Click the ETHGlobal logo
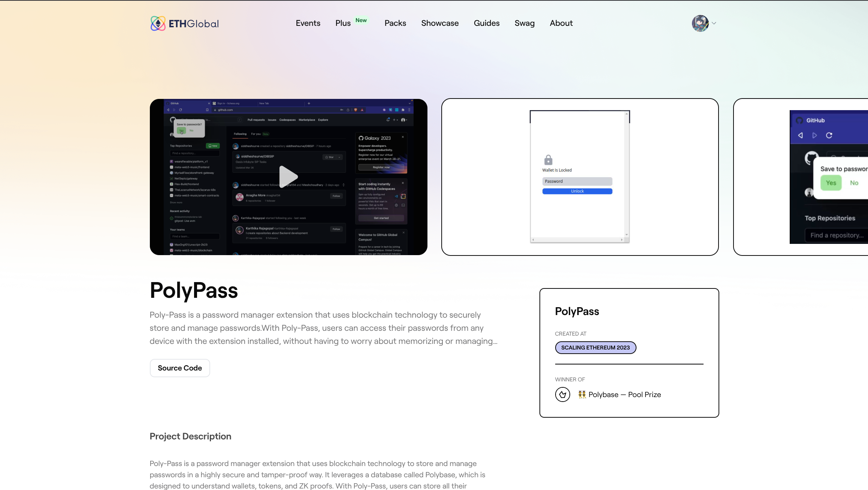Image resolution: width=868 pixels, height=490 pixels. tap(184, 23)
